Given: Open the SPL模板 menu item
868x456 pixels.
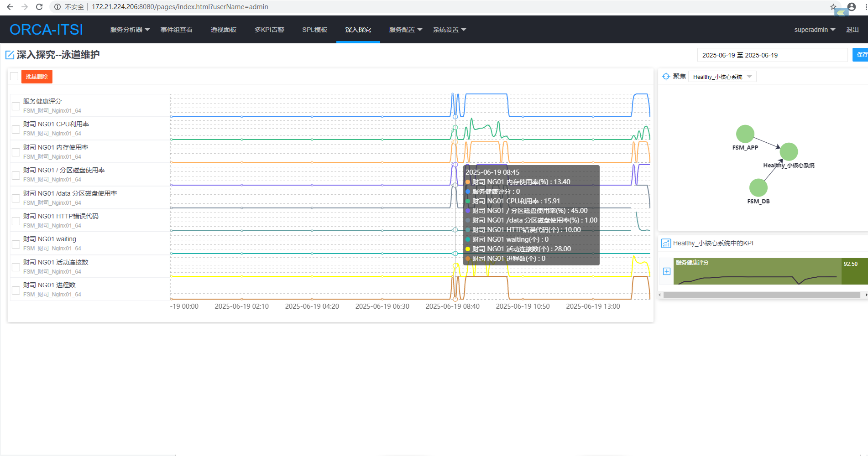Looking at the screenshot, I should (314, 30).
